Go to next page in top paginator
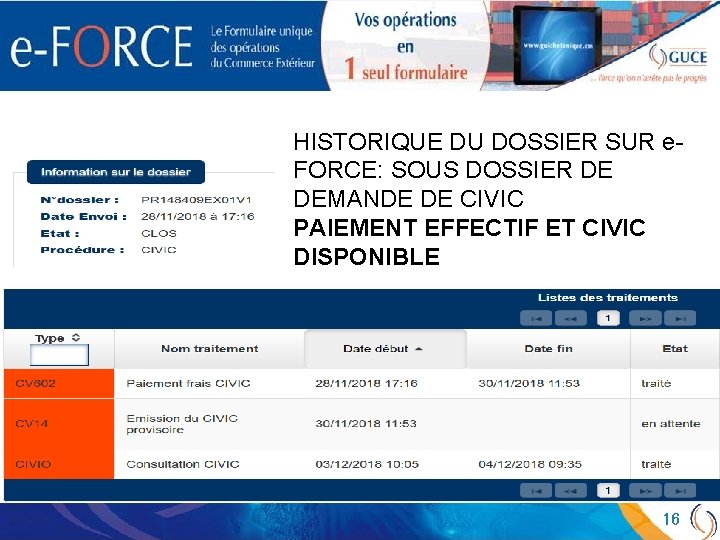The height and width of the screenshot is (540, 720). (645, 318)
